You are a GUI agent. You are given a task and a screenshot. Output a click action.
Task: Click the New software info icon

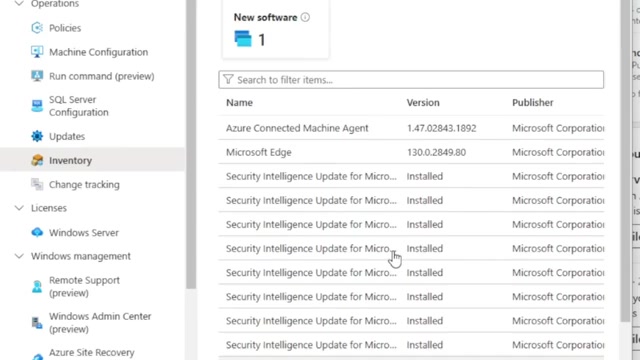[x=305, y=17]
